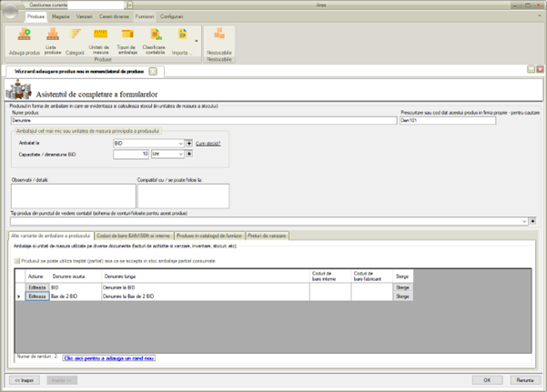Click Sterge in the Bax de 2 BID row
547x392 pixels.
pyautogui.click(x=402, y=297)
